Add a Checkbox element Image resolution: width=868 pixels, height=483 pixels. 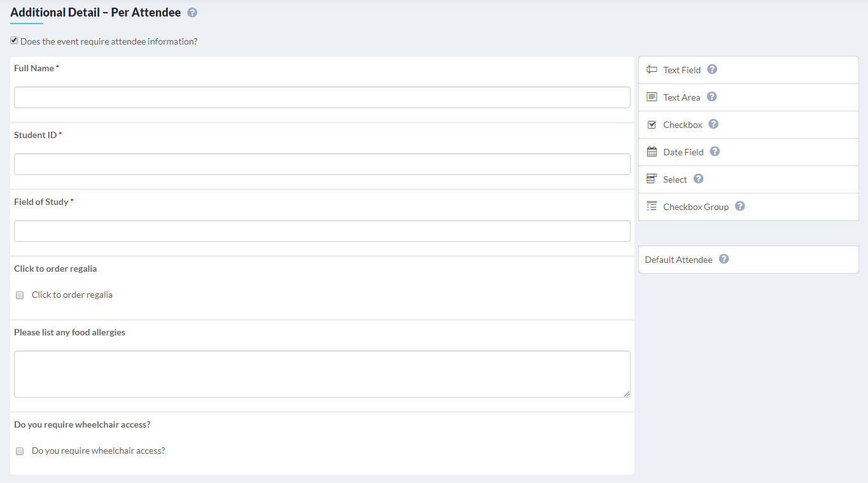pos(748,125)
